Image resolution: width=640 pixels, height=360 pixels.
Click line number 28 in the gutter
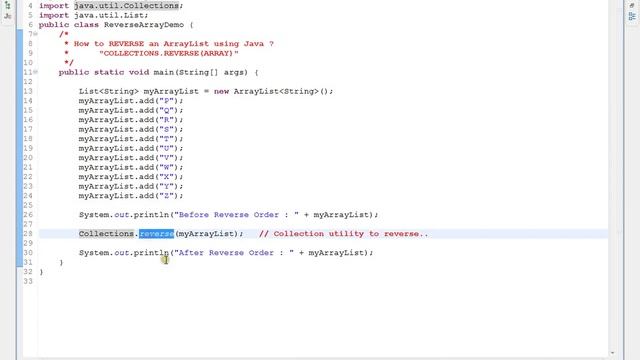[28, 233]
